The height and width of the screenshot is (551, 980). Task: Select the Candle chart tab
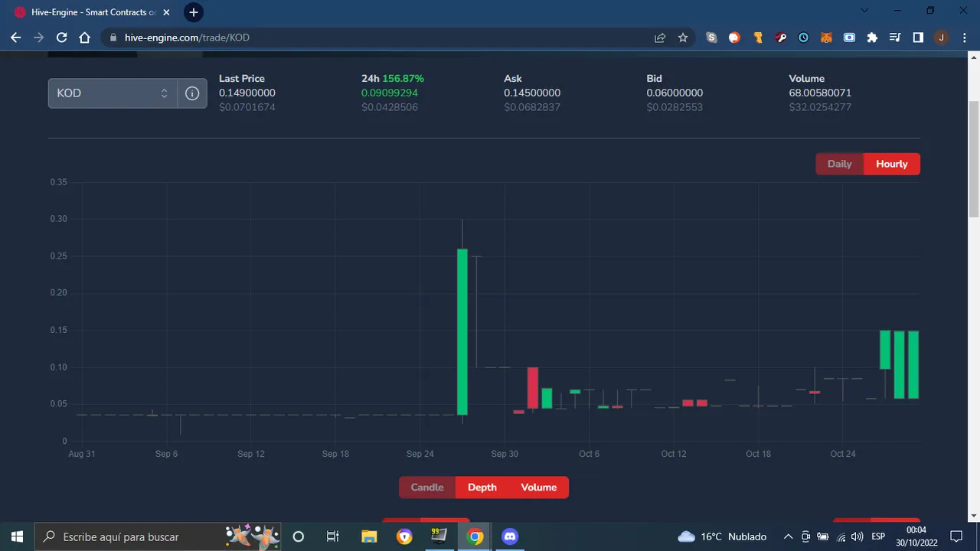pos(427,487)
